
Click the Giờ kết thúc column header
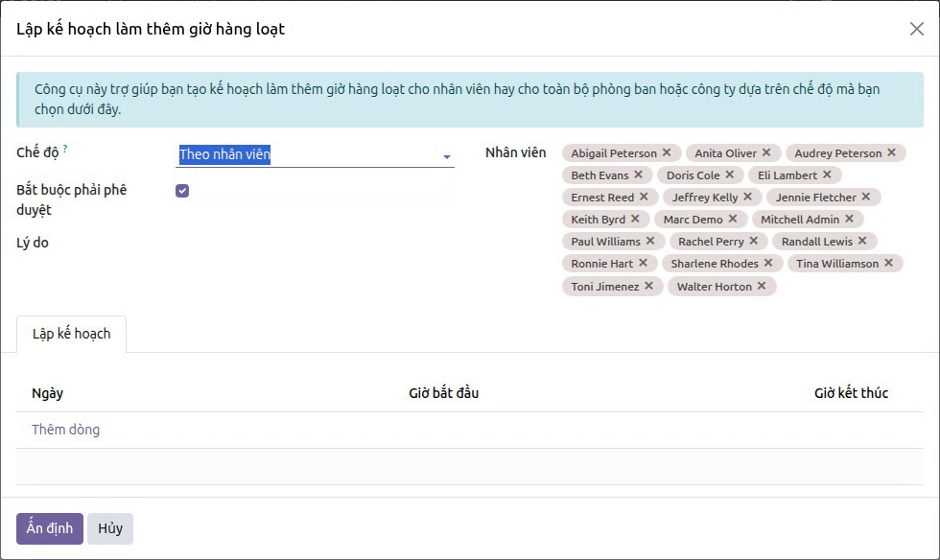pyautogui.click(x=852, y=393)
